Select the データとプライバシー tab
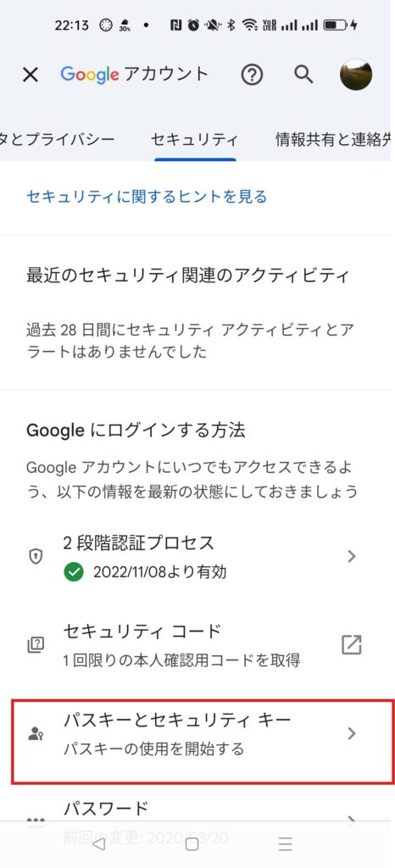The height and width of the screenshot is (868, 395). pos(57,140)
